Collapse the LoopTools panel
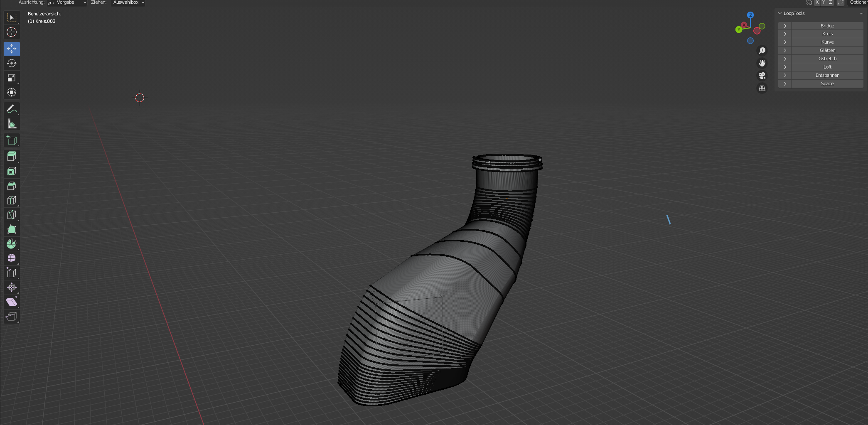This screenshot has width=868, height=425. [780, 13]
